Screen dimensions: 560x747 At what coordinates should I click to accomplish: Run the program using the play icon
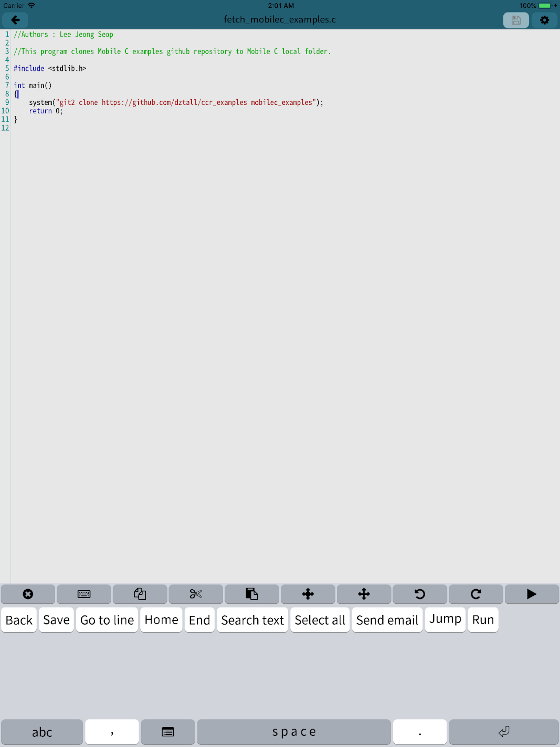[x=531, y=594]
